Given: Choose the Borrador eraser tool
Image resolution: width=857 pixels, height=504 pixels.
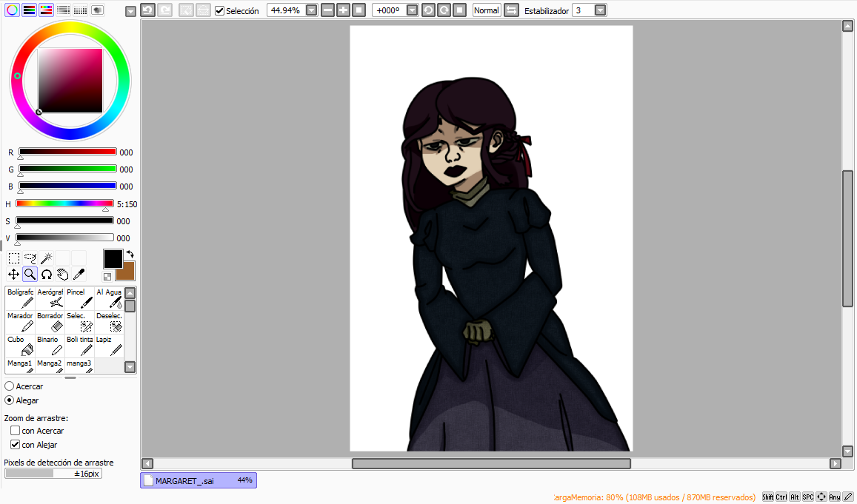Looking at the screenshot, I should click(x=50, y=322).
